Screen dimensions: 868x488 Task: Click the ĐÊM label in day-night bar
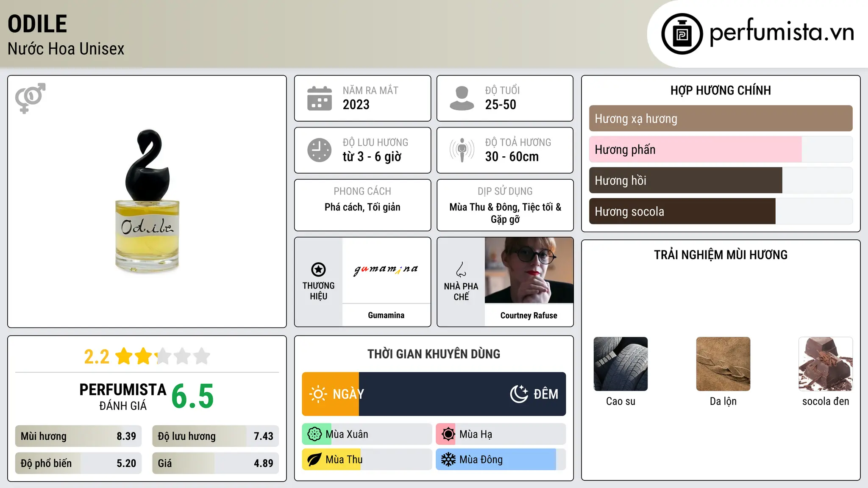click(x=546, y=394)
